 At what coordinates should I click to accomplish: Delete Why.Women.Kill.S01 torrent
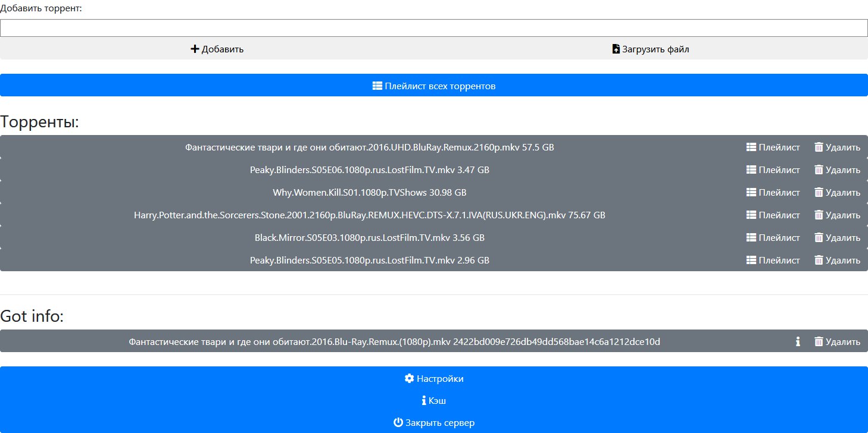tap(837, 192)
